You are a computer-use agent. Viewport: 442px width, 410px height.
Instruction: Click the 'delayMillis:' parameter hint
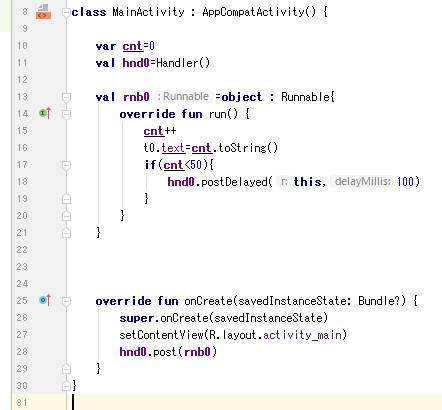tap(362, 181)
